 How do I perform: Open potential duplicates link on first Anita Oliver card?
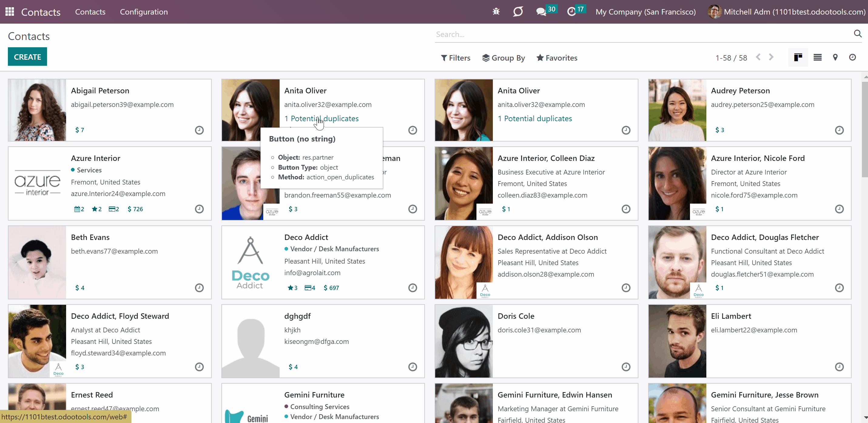pyautogui.click(x=321, y=118)
